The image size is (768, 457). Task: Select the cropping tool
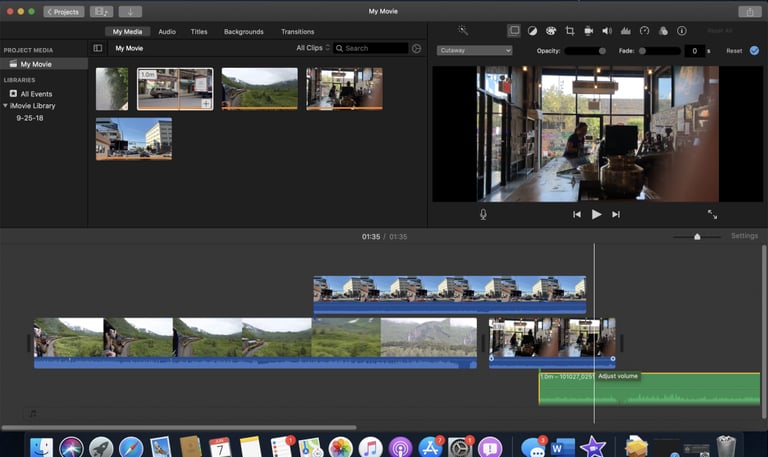tap(570, 31)
